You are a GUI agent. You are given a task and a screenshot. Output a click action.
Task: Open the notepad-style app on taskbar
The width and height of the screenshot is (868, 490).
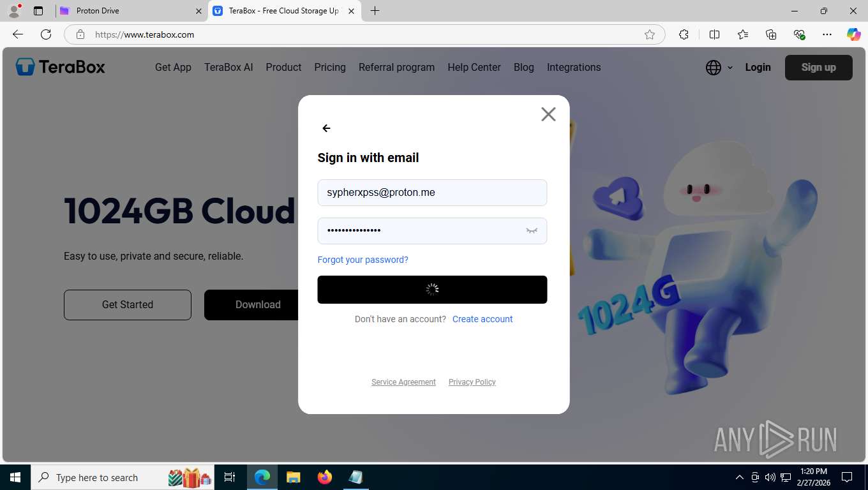[x=355, y=477]
